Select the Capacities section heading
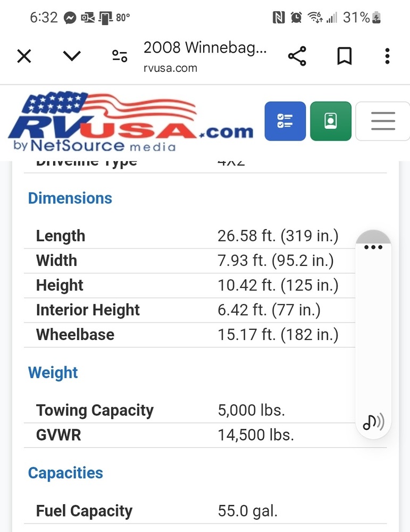Image resolution: width=410 pixels, height=532 pixels. click(65, 473)
